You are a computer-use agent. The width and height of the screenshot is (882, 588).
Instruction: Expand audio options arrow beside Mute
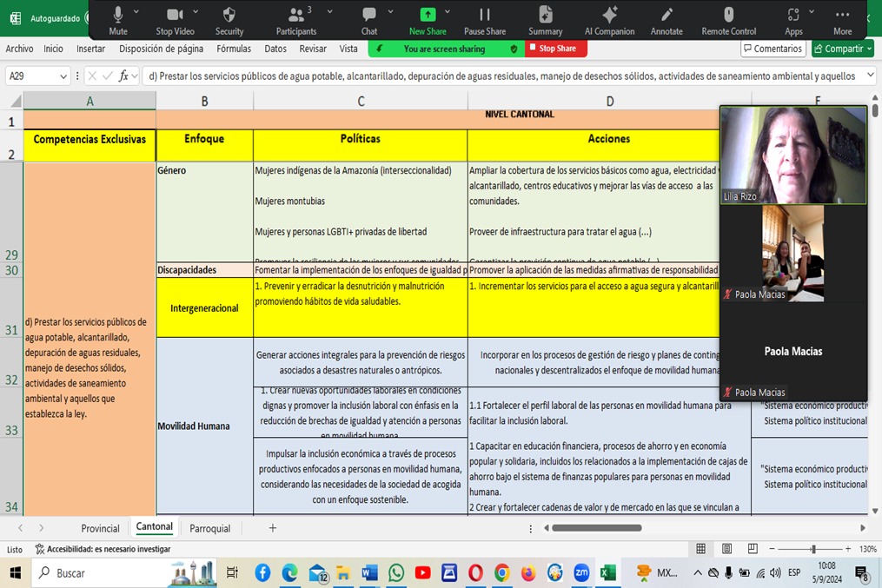[136, 12]
